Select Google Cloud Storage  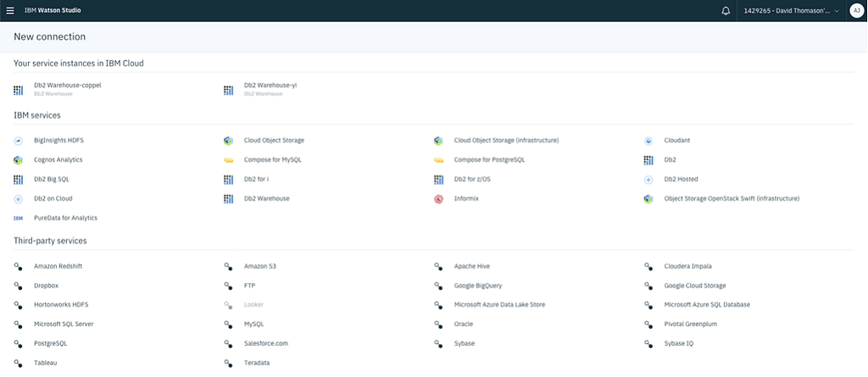pyautogui.click(x=695, y=286)
